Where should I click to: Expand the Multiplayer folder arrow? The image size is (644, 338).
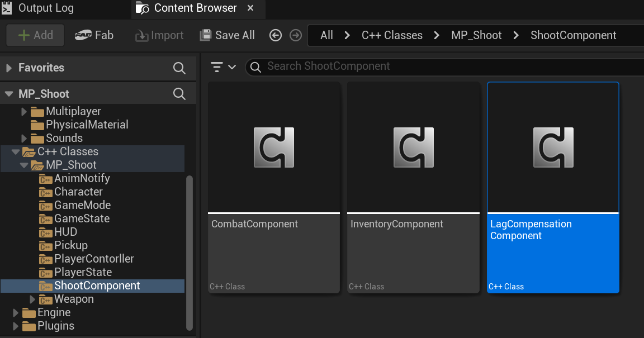[x=24, y=111]
